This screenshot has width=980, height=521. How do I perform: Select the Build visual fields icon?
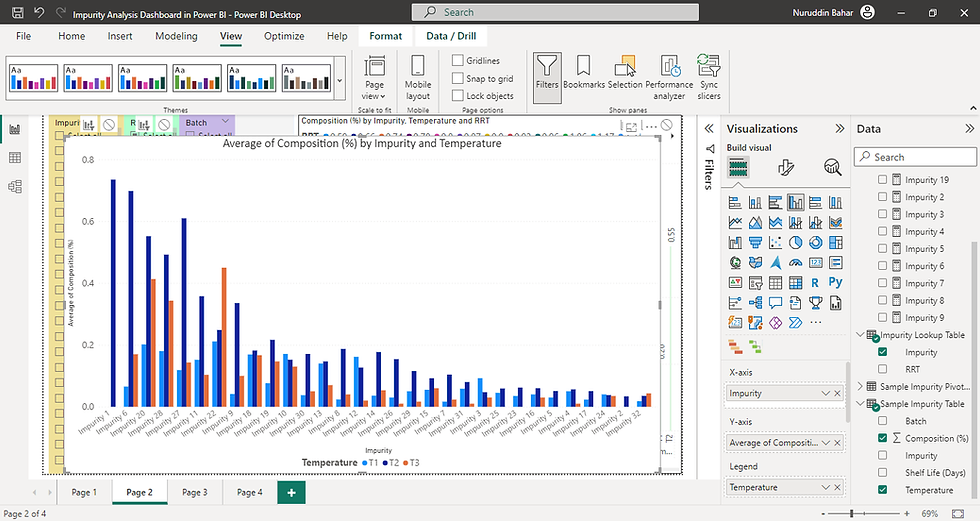pyautogui.click(x=738, y=167)
